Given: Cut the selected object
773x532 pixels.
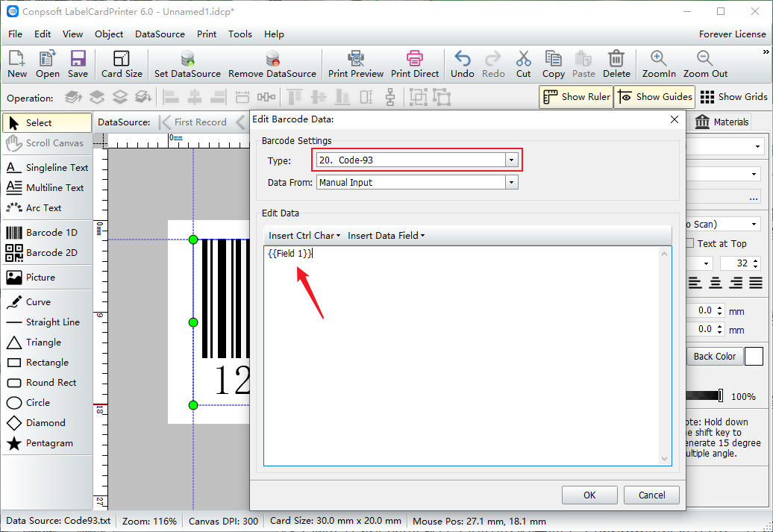Looking at the screenshot, I should click(x=524, y=64).
